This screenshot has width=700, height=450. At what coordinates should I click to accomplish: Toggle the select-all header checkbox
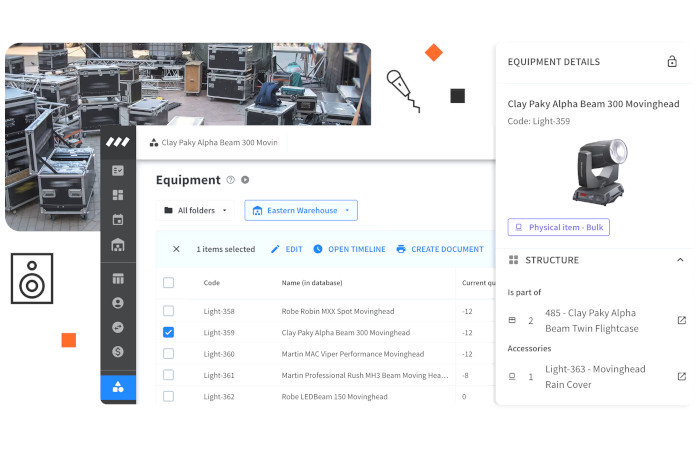click(168, 283)
